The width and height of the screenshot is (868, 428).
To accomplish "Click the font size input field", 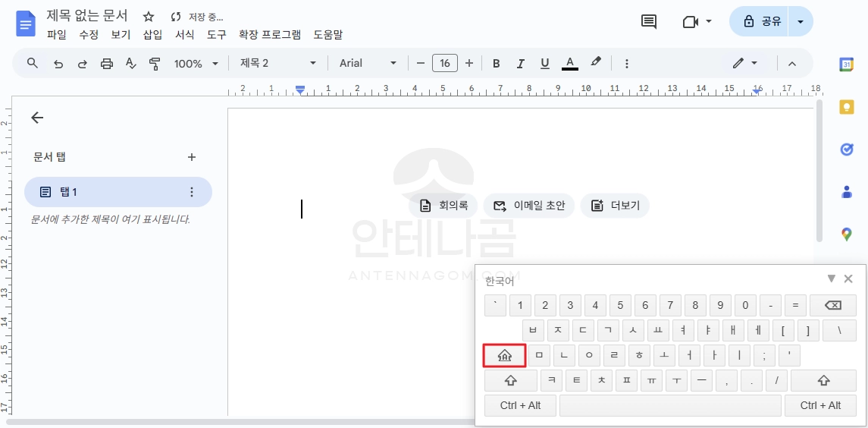I will (x=444, y=64).
